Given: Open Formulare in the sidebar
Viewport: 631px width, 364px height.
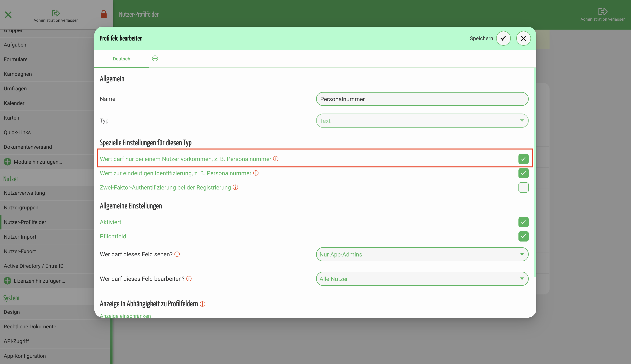Looking at the screenshot, I should coord(47,59).
